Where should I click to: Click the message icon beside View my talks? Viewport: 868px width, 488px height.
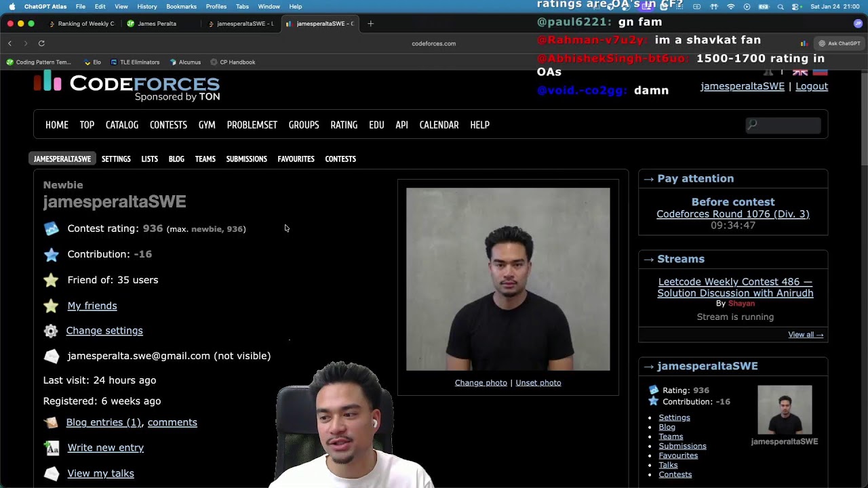(52, 474)
